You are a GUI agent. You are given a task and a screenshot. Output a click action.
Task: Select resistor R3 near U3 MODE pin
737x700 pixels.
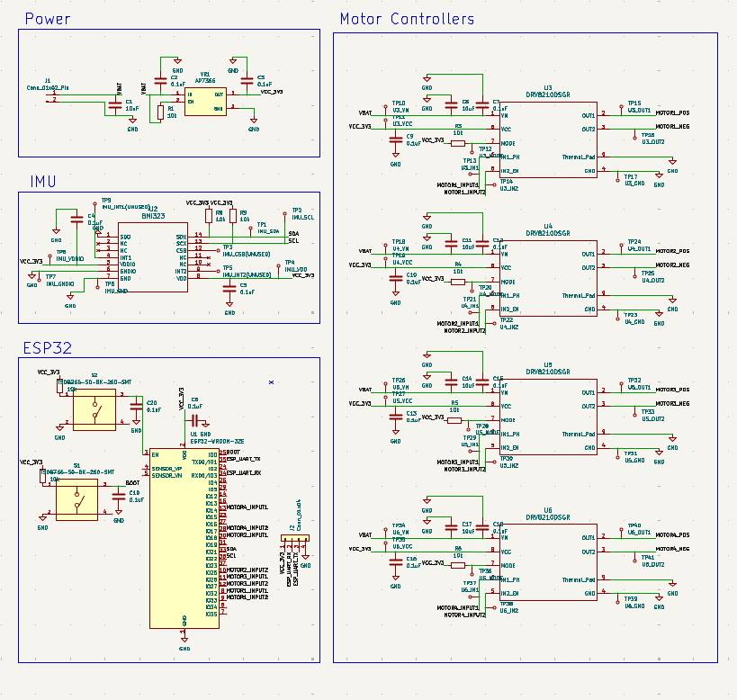[x=458, y=143]
